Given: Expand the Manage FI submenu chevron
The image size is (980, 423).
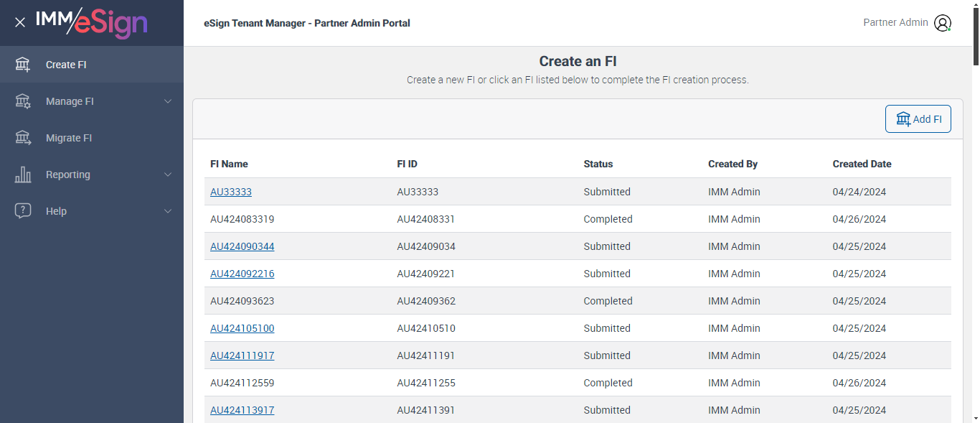Looking at the screenshot, I should (x=168, y=101).
